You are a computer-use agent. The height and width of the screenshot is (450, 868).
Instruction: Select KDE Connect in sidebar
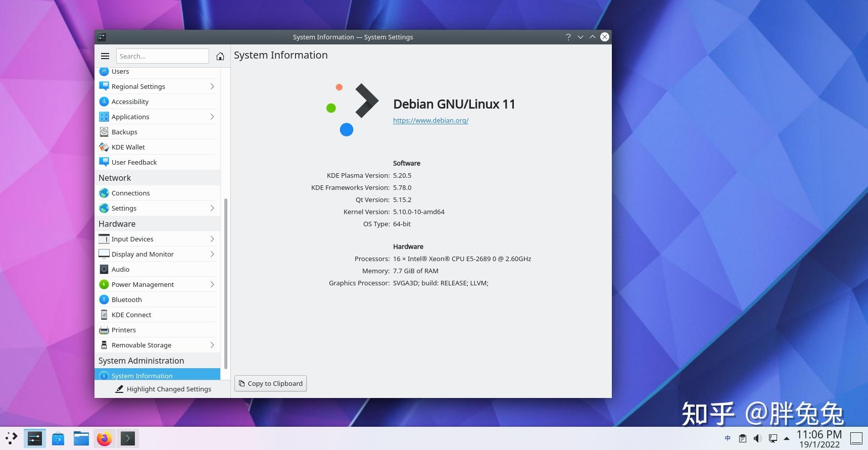(157, 315)
